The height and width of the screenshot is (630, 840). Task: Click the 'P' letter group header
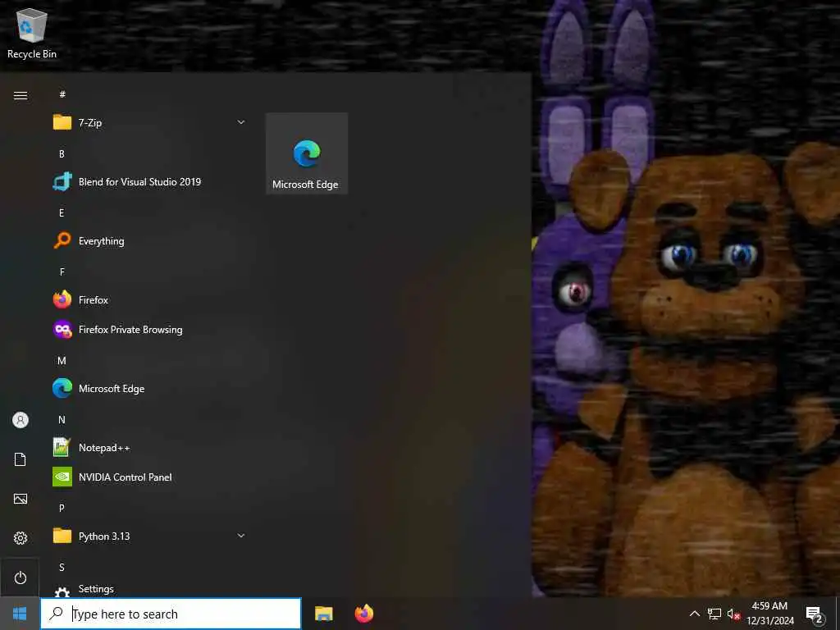pos(62,508)
